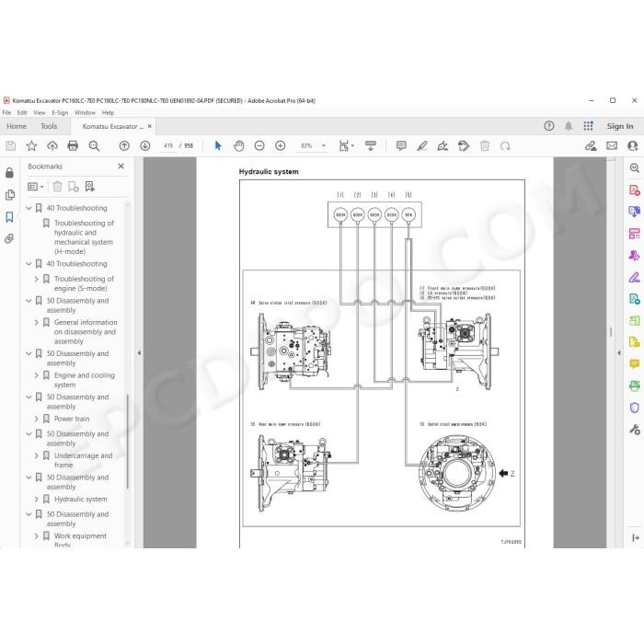Switch to the Tools tab

pos(49,126)
